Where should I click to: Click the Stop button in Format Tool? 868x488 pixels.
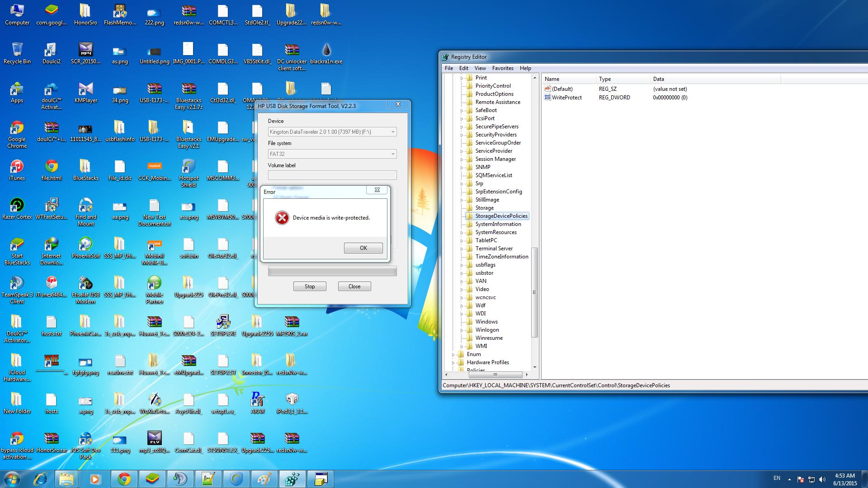pyautogui.click(x=310, y=286)
